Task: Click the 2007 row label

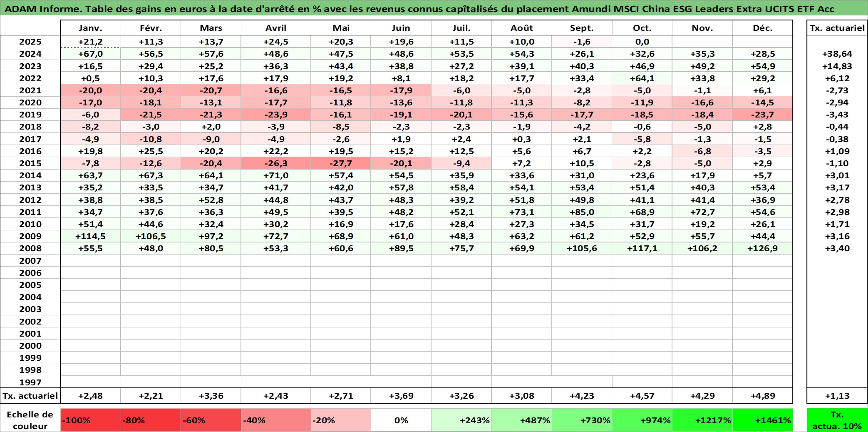Action: [x=30, y=261]
